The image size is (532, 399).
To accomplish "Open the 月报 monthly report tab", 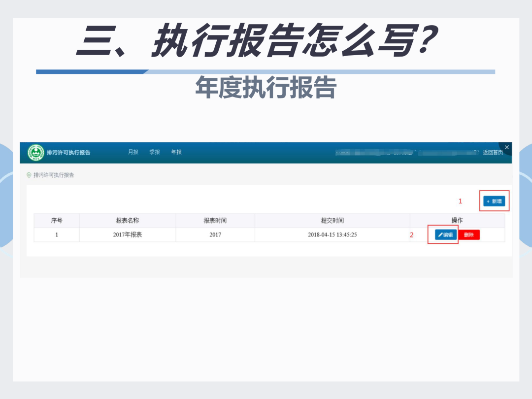I will [133, 152].
